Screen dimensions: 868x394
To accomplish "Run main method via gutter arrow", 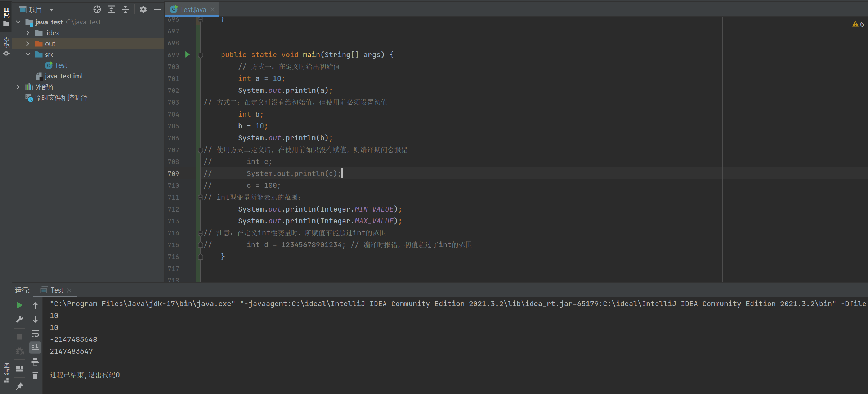I will pyautogui.click(x=187, y=55).
